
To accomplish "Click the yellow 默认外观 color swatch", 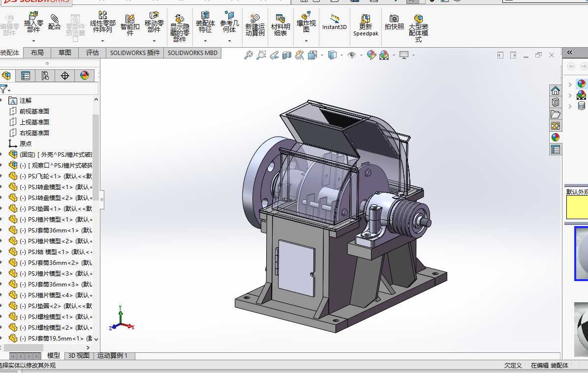I will [x=577, y=207].
